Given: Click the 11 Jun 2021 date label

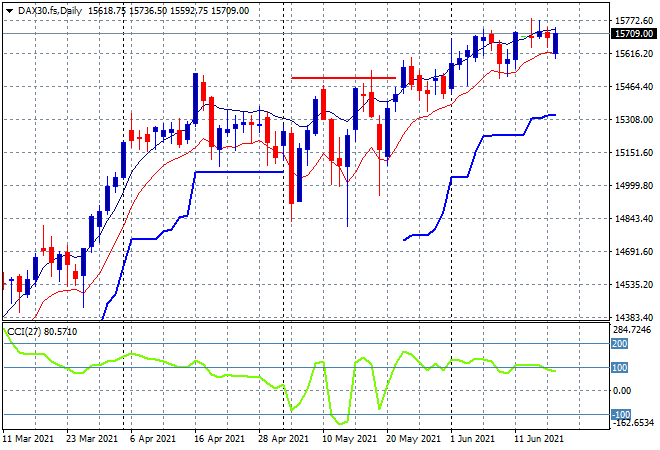Looking at the screenshot, I should click(x=539, y=439).
